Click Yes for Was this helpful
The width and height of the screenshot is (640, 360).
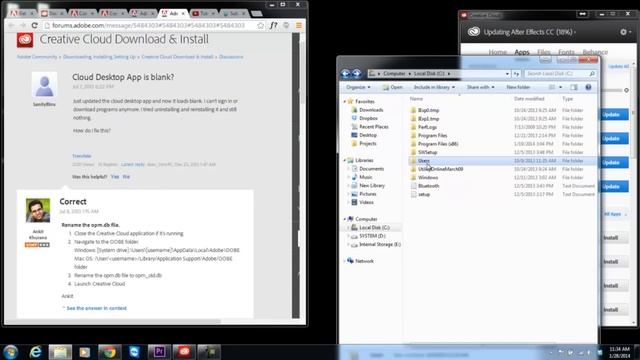pyautogui.click(x=115, y=177)
